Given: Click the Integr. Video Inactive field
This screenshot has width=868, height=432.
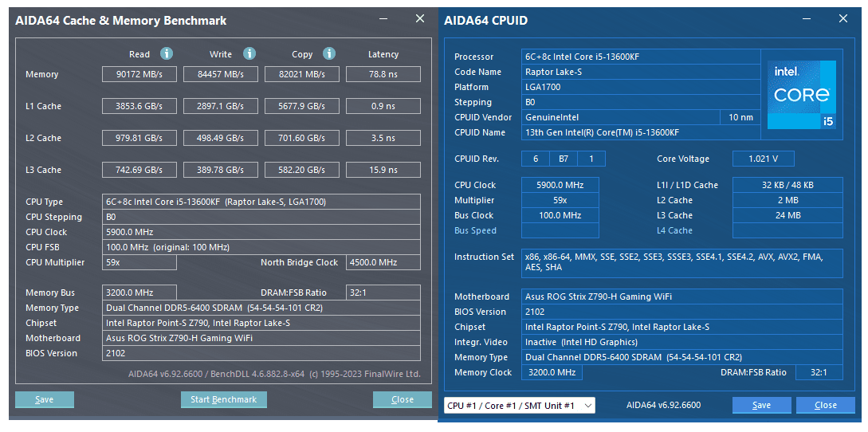Looking at the screenshot, I should click(x=682, y=342).
